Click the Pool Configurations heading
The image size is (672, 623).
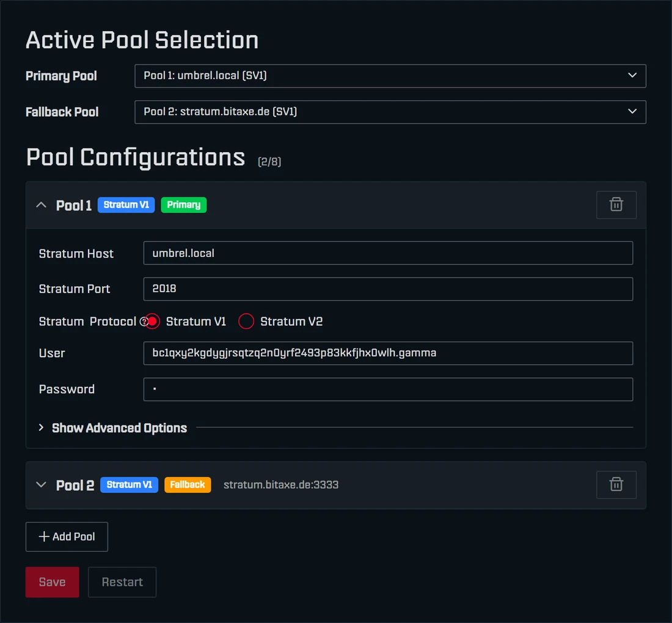coord(136,157)
